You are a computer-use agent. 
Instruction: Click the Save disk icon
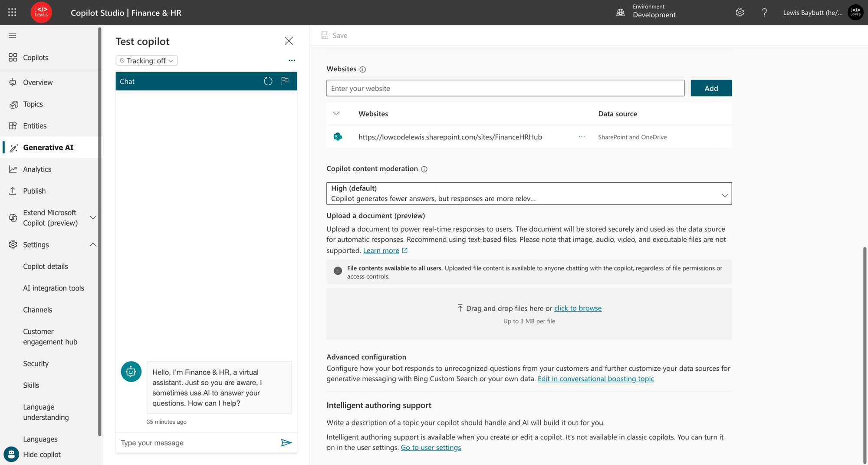(325, 35)
